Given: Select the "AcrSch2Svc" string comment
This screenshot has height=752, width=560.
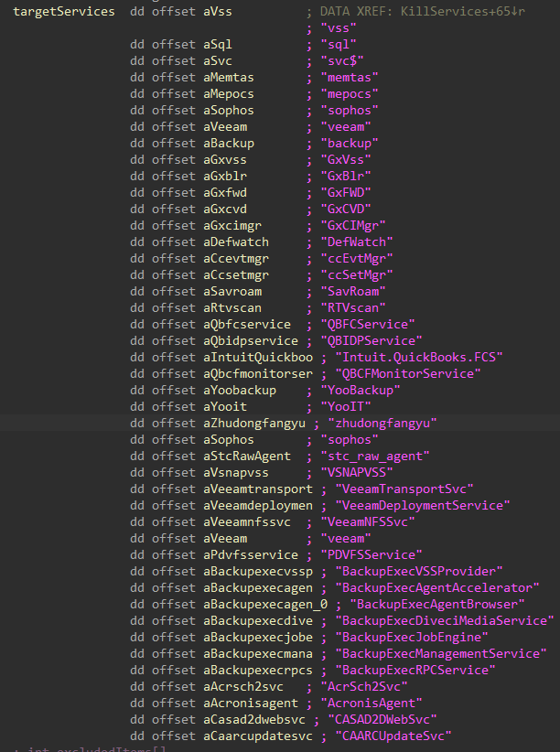Looking at the screenshot, I should click(364, 687).
